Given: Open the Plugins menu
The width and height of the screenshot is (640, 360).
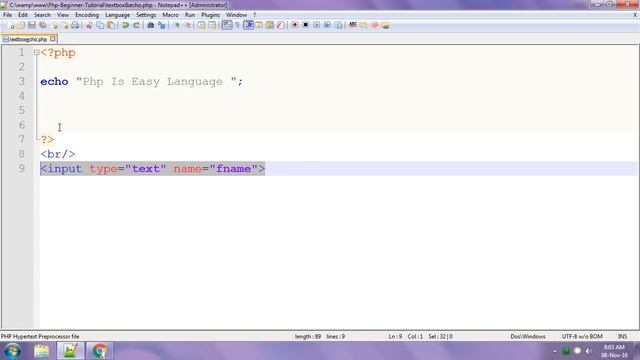Looking at the screenshot, I should (x=210, y=15).
